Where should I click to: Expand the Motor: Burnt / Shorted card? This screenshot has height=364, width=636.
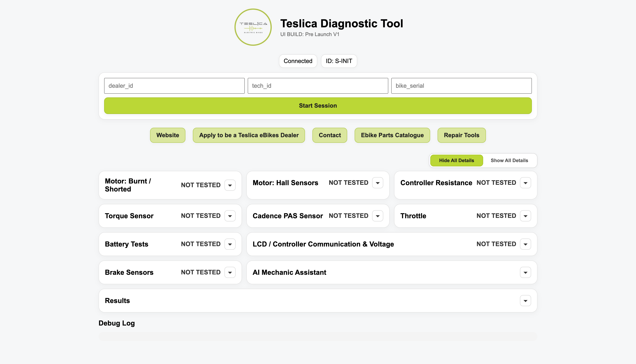[230, 185]
